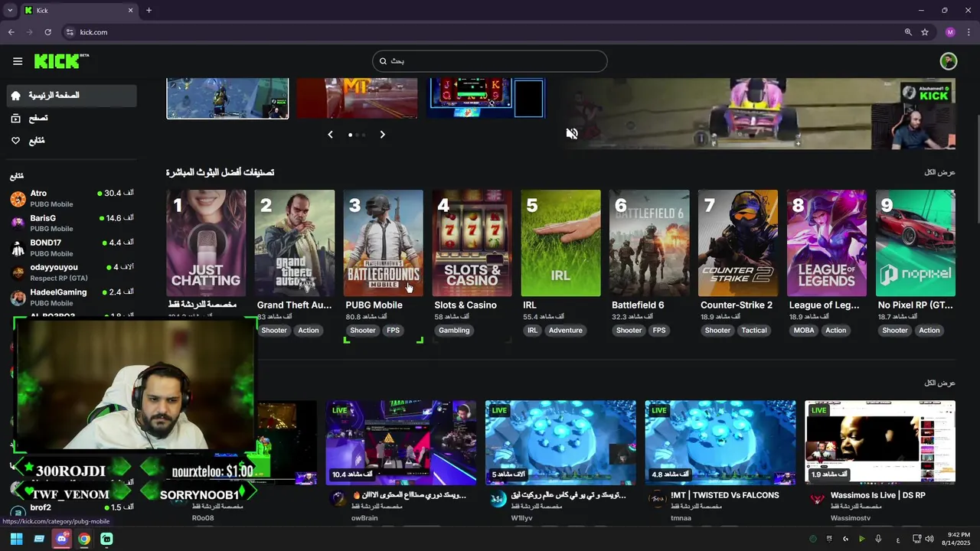Open odayyouyou's channel in sidebar

(x=72, y=272)
